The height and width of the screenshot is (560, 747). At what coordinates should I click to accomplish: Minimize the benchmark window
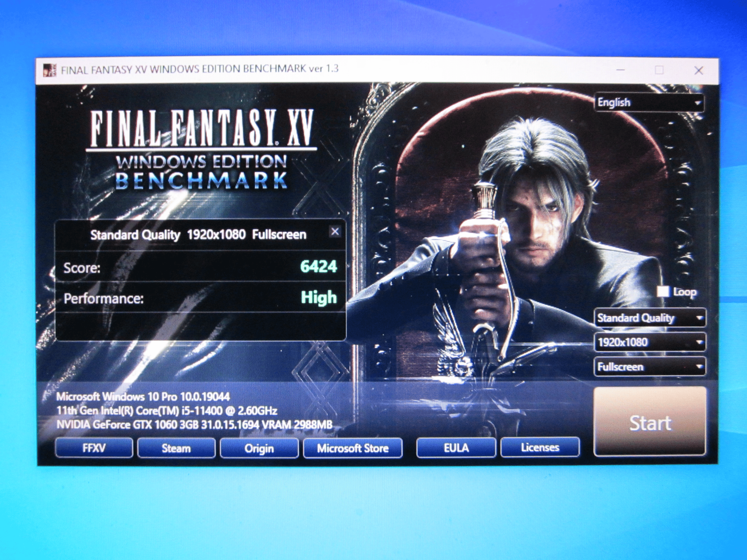pyautogui.click(x=620, y=70)
